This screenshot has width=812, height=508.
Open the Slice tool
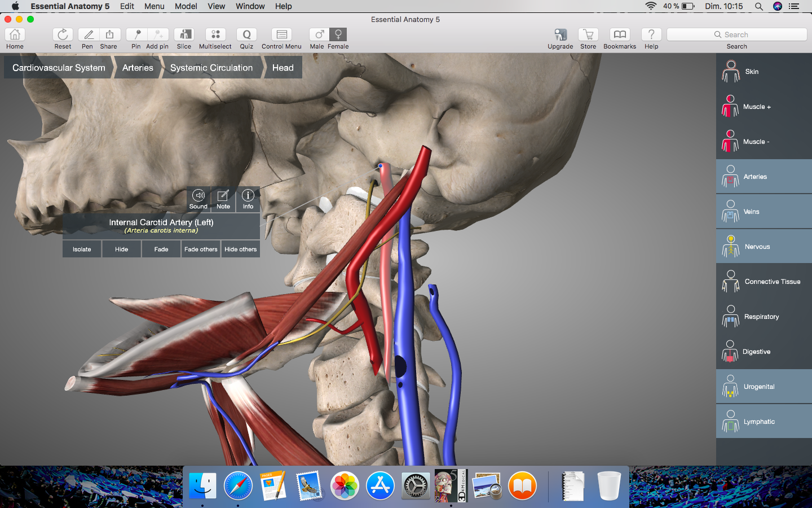click(x=184, y=35)
